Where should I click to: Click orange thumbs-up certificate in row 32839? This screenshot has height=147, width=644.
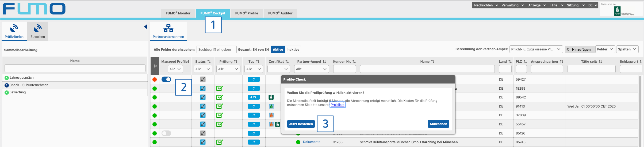tap(271, 115)
